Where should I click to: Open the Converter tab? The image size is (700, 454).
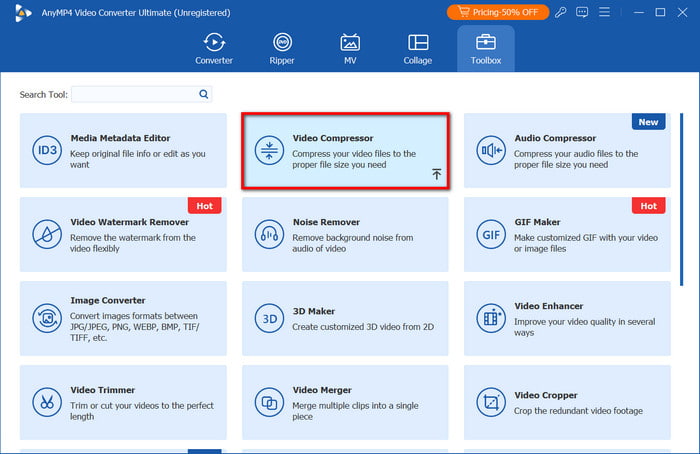[x=214, y=49]
